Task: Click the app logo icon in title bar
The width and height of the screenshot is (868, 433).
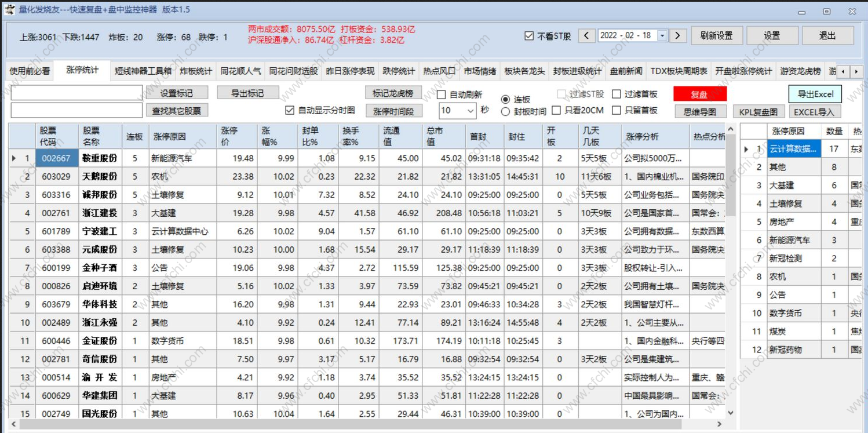Action: (10, 10)
